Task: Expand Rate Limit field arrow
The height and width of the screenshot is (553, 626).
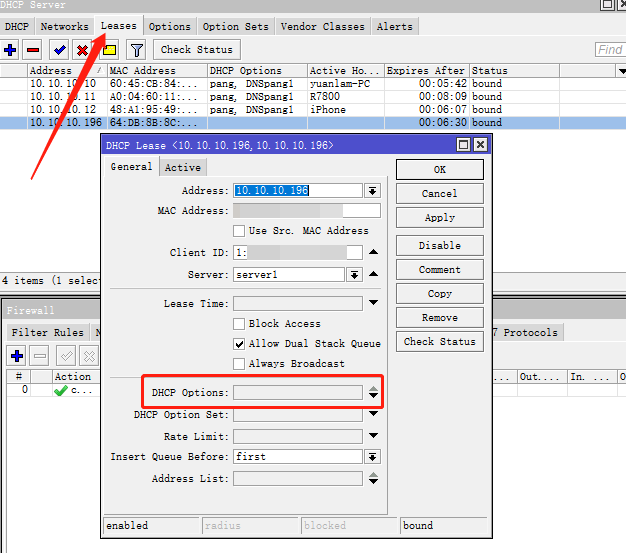Action: (373, 436)
